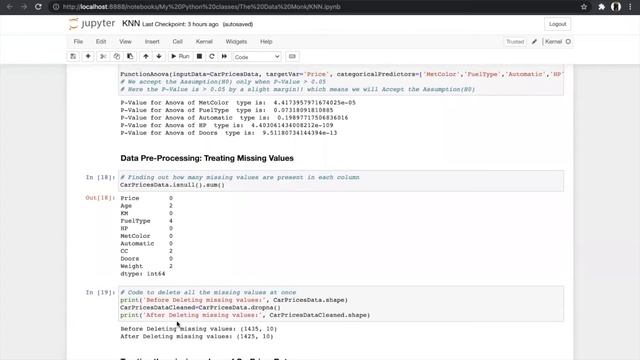
Task: Open the Help menu
Action: click(266, 42)
